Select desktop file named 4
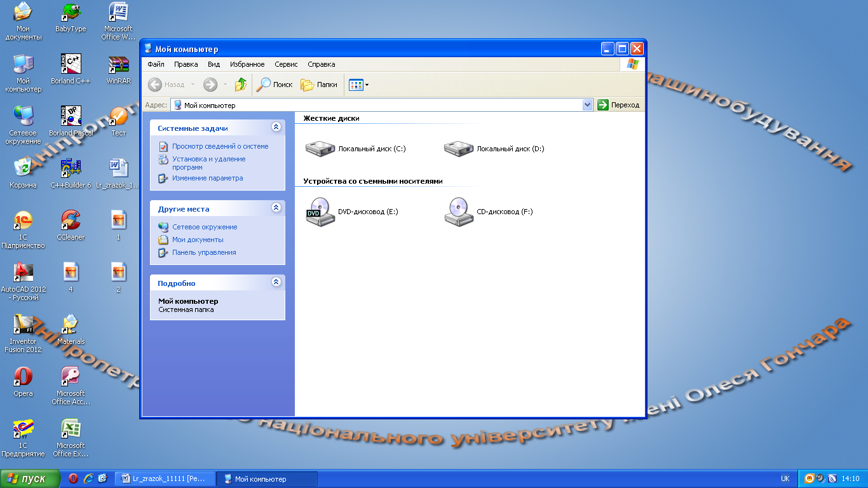 (71, 278)
